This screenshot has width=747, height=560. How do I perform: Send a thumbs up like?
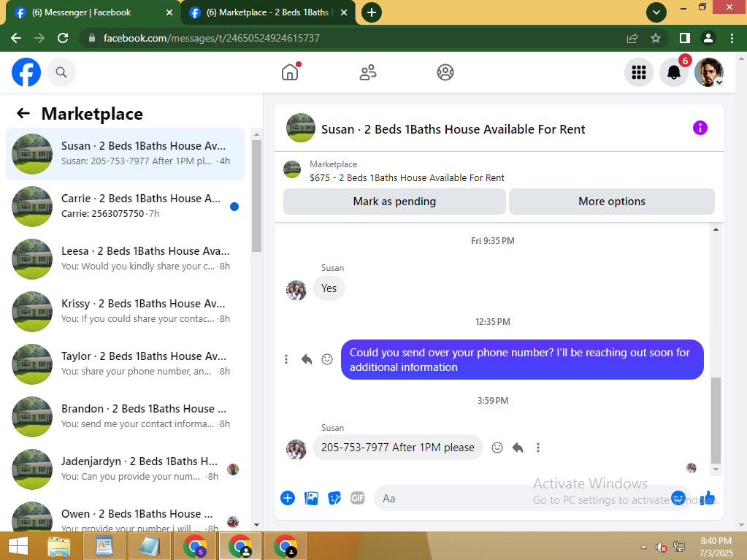(708, 498)
